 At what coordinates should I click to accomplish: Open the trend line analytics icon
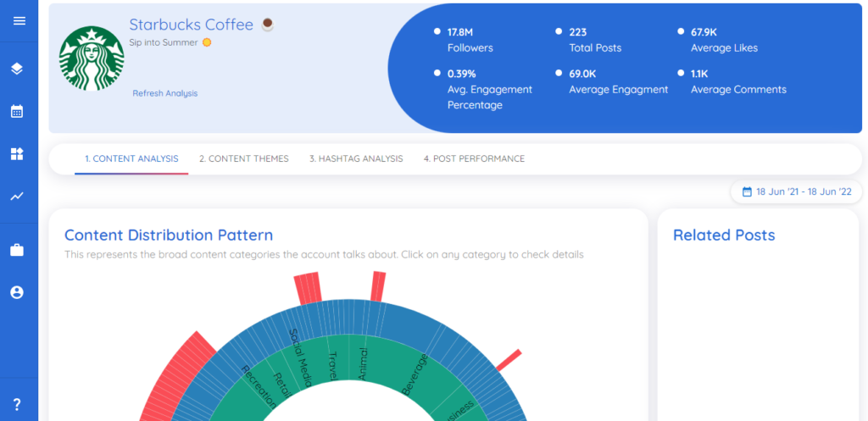point(17,196)
